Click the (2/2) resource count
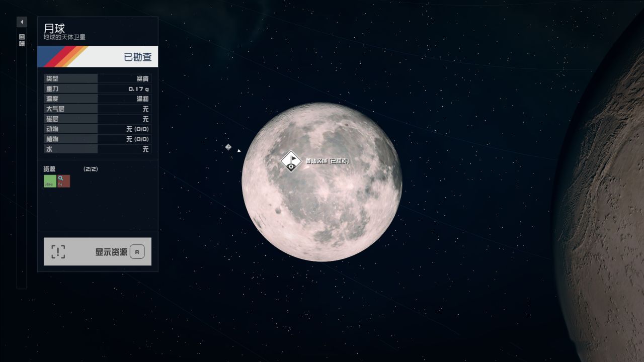 click(x=91, y=169)
